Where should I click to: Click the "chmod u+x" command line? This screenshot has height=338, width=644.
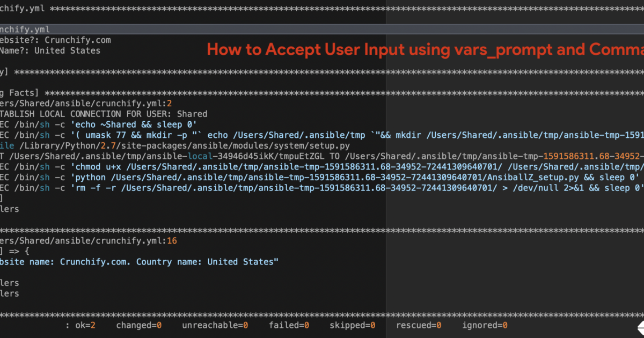tap(322, 166)
